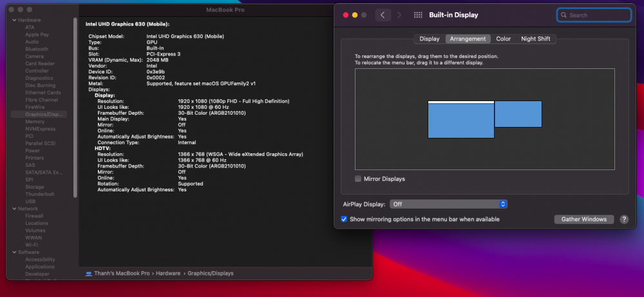Switch to the Color tab
Viewport: 644px width, 297px height.
503,39
